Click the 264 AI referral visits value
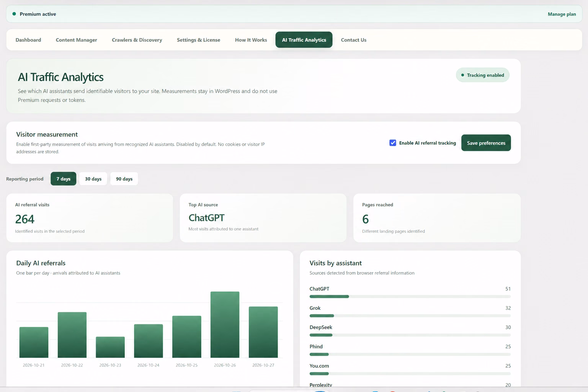 [x=25, y=219]
